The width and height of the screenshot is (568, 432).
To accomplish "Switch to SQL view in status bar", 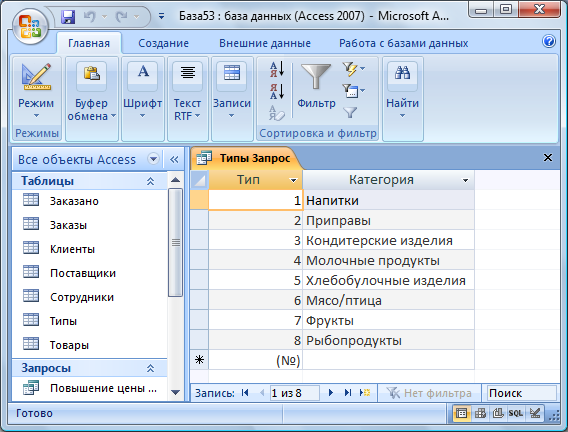I will (515, 413).
